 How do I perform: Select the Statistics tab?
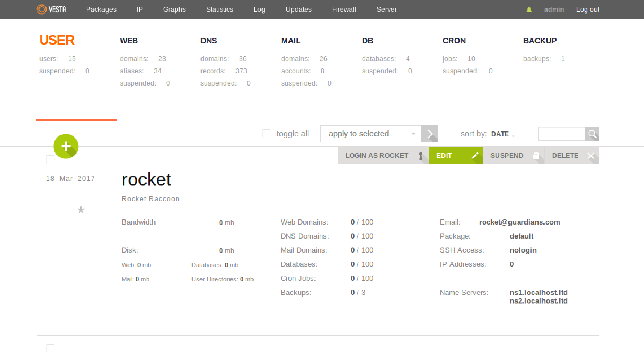tap(219, 9)
